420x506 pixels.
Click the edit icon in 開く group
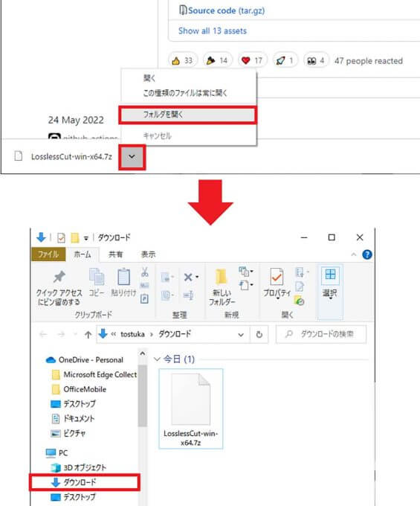coord(300,286)
